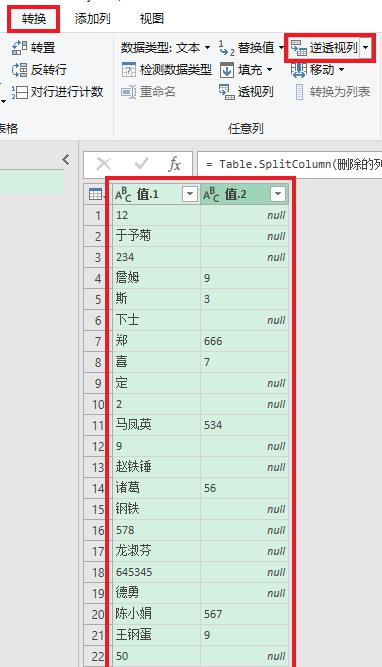Select the cell containing 詹姆
382x667 pixels.
click(x=156, y=278)
